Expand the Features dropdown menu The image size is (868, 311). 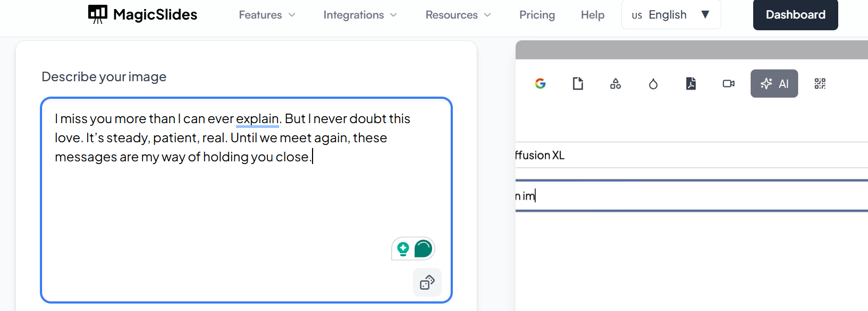pyautogui.click(x=267, y=15)
